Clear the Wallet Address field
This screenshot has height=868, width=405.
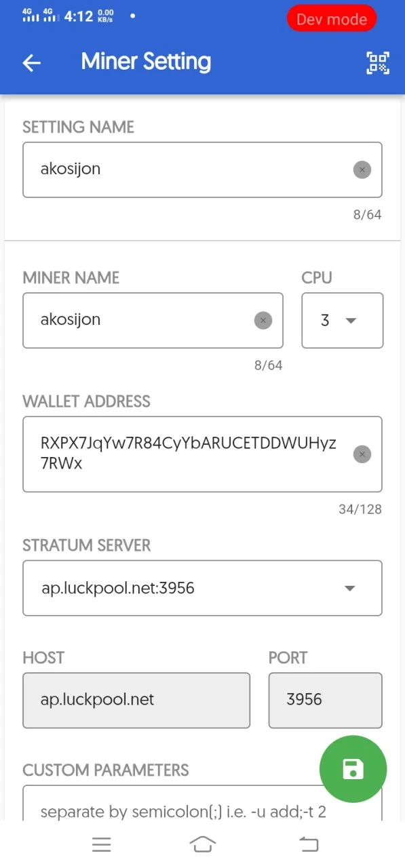click(362, 454)
